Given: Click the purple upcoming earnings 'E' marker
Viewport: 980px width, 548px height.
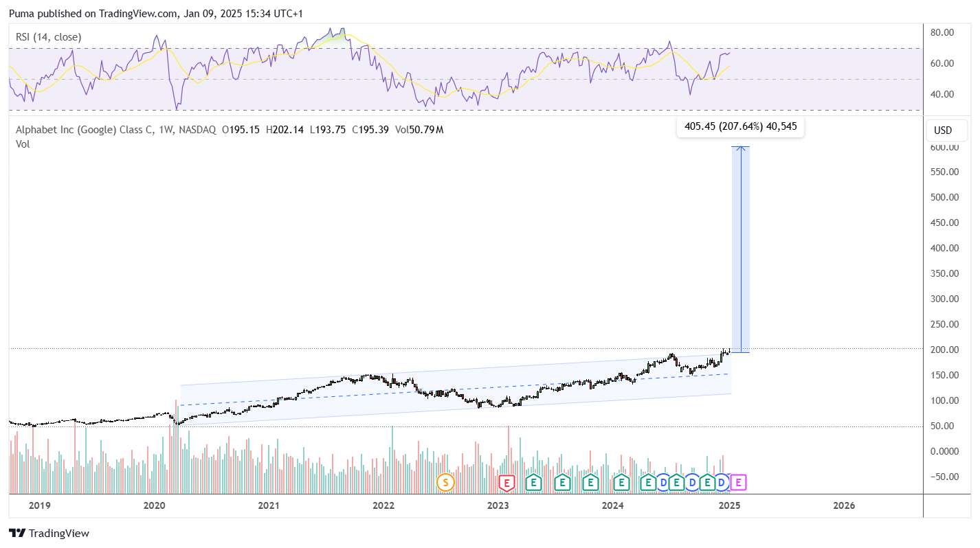Looking at the screenshot, I should (x=738, y=483).
